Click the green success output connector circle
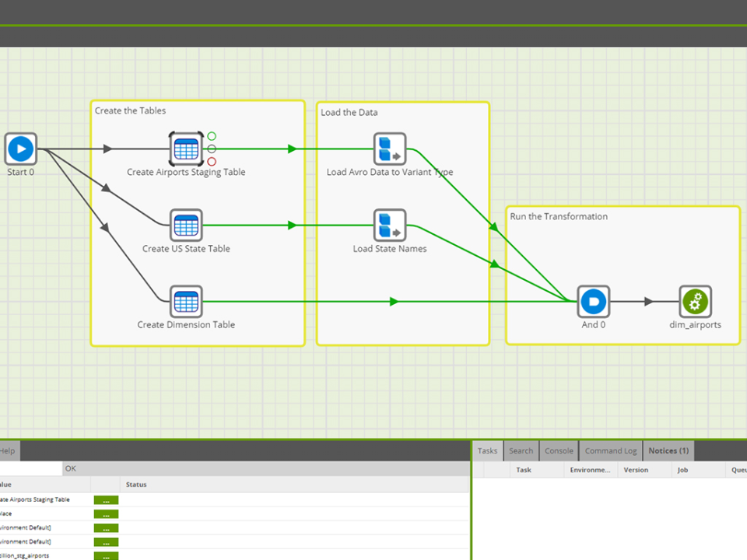 (x=212, y=136)
